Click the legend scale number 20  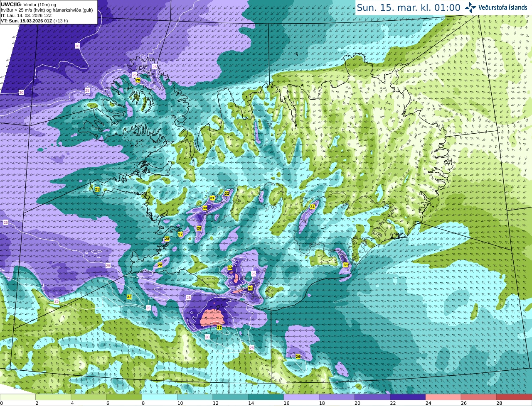[357, 403]
